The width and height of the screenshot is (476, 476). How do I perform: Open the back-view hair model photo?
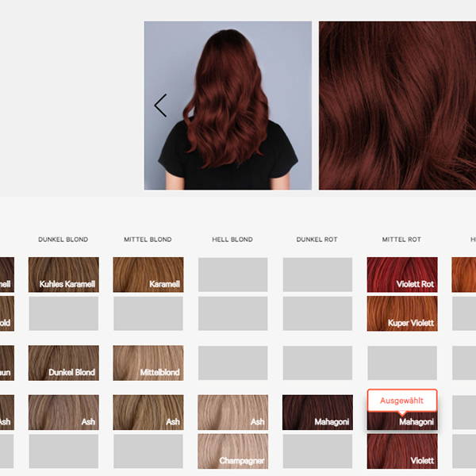point(228,106)
